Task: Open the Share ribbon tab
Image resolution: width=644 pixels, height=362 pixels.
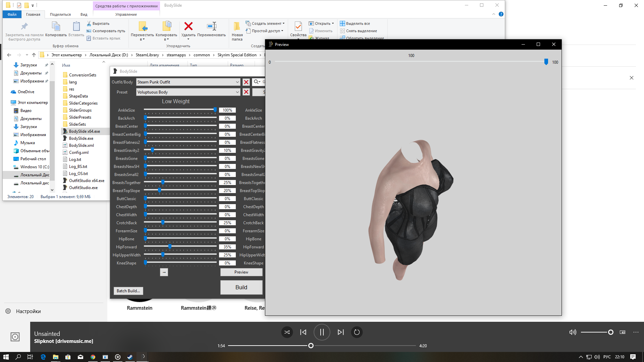Action: 60,14
